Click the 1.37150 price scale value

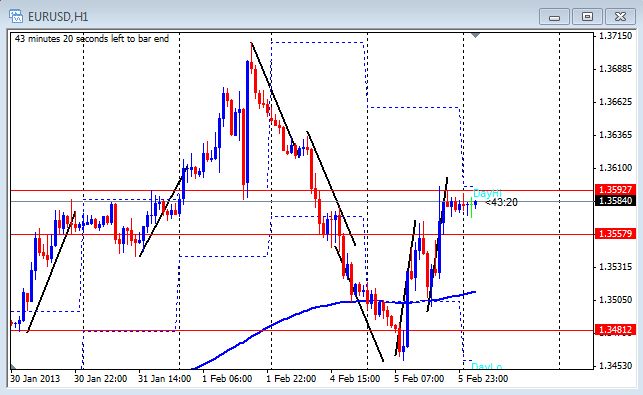(x=616, y=36)
